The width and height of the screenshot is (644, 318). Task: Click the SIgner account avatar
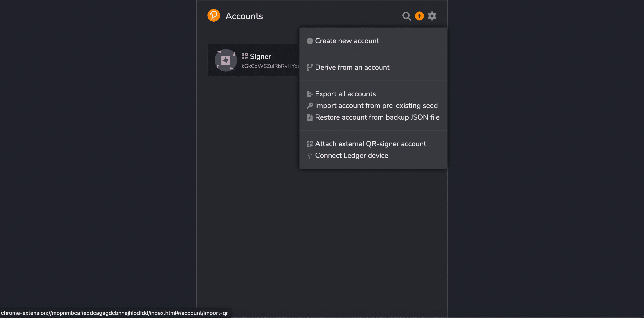click(x=225, y=60)
